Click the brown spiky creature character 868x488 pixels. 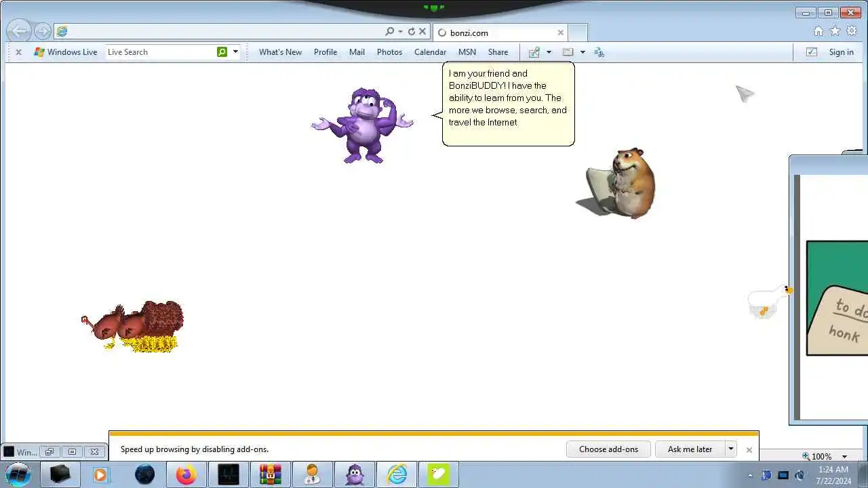(x=133, y=327)
